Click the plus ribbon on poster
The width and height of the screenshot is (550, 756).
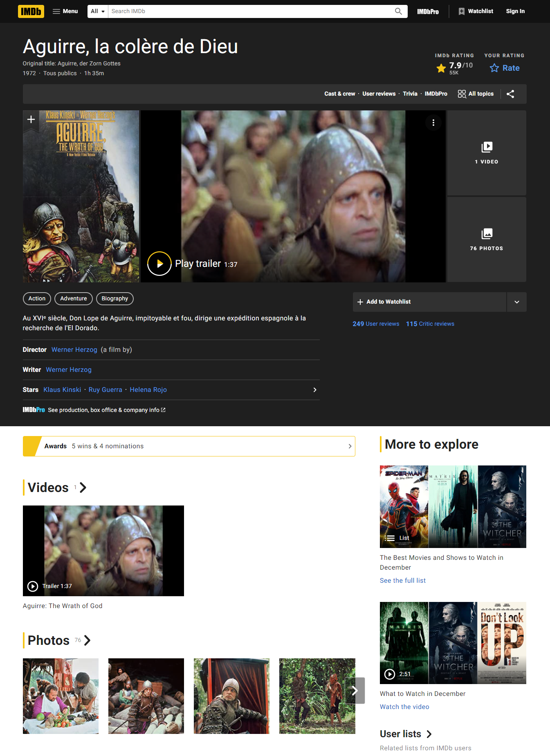pos(31,120)
